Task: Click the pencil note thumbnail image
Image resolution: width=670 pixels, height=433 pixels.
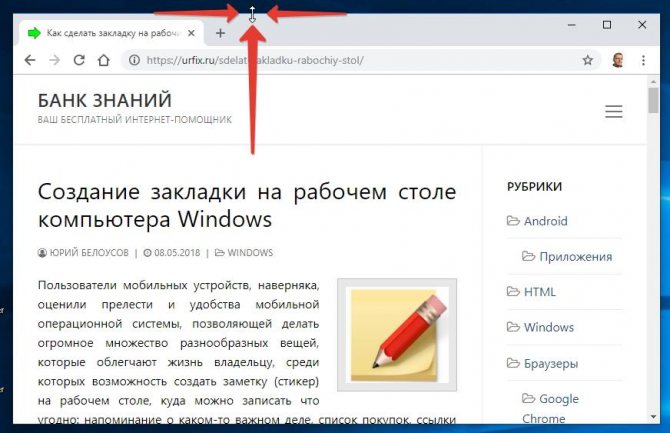Action: coord(397,334)
